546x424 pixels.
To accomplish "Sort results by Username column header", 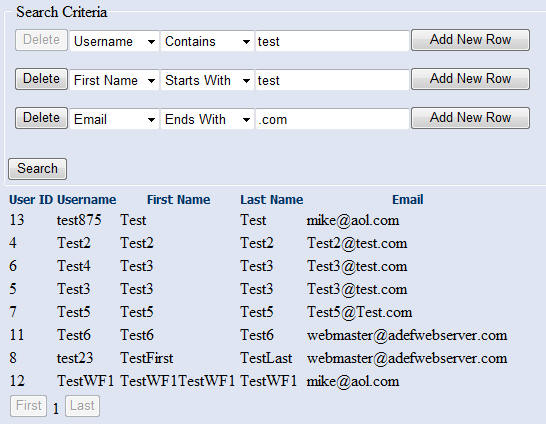I will [x=87, y=199].
